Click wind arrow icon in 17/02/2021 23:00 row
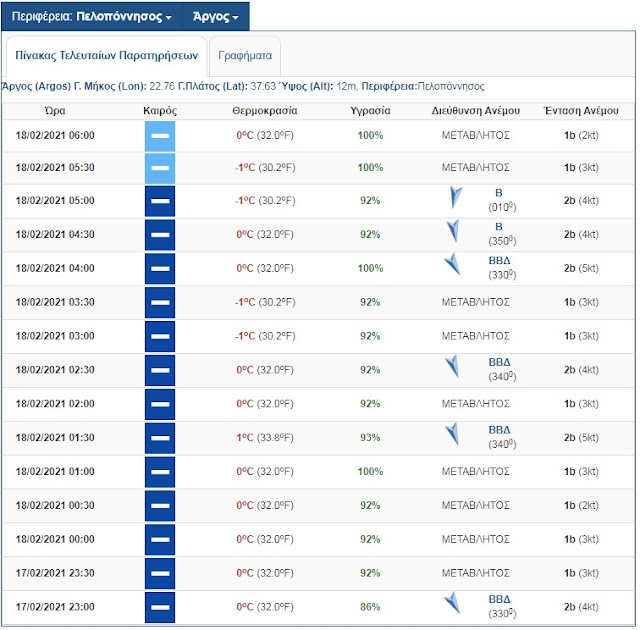This screenshot has width=640, height=630. pos(452,603)
